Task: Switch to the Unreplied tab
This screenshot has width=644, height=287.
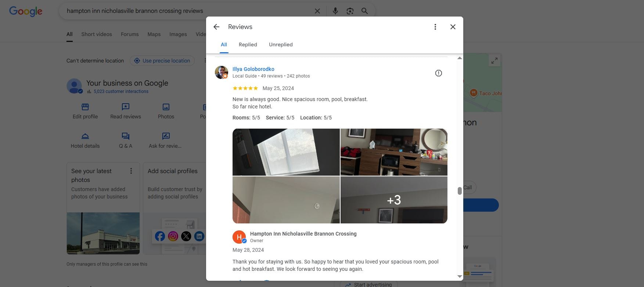Action: click(x=281, y=44)
